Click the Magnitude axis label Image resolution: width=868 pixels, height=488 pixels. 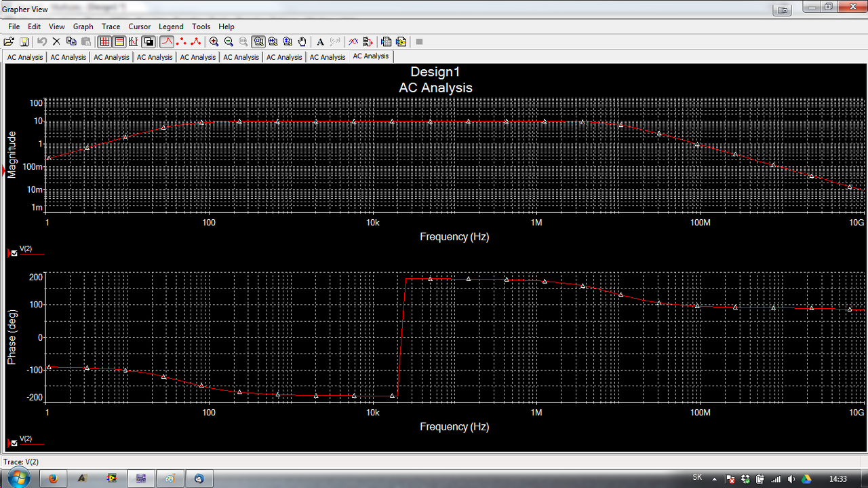point(12,155)
